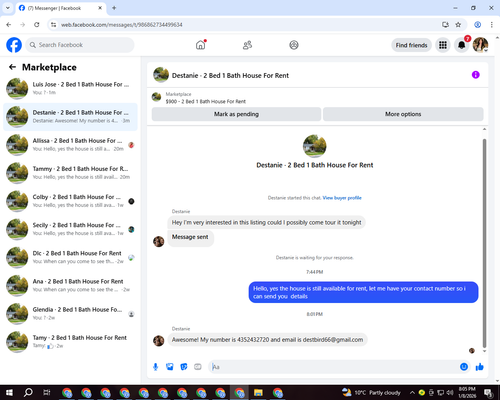This screenshot has width=500, height=400.
Task: Open tab search dropdown arrow
Action: (x=8, y=8)
